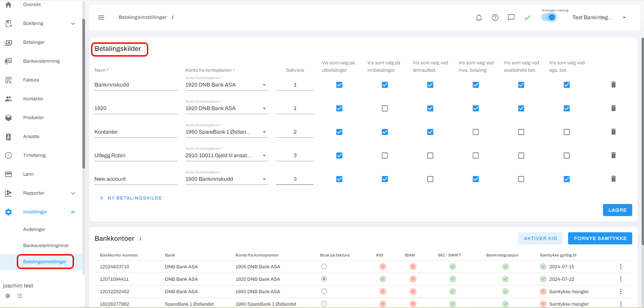Click the user settings gear icon below joachim test
The height and width of the screenshot is (308, 644).
pyautogui.click(x=8, y=296)
